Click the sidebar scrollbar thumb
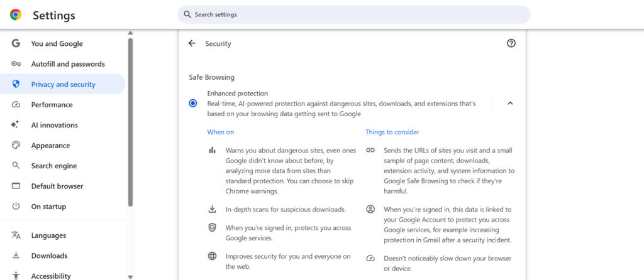This screenshot has height=280, width=644. coord(130,122)
